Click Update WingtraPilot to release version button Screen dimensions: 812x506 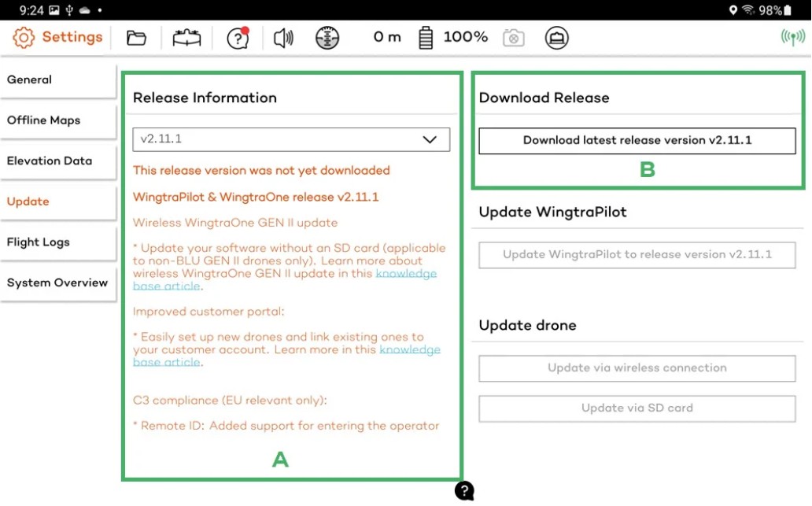point(637,255)
